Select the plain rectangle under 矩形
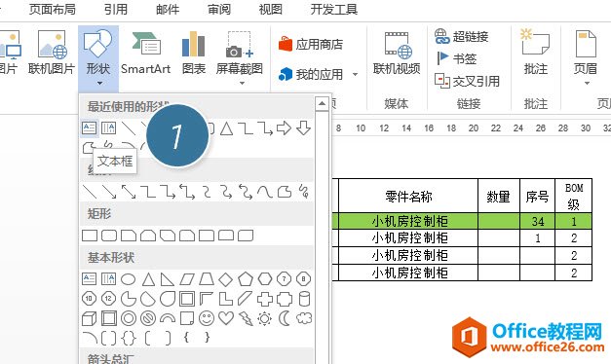This screenshot has height=364, width=611. [x=90, y=236]
